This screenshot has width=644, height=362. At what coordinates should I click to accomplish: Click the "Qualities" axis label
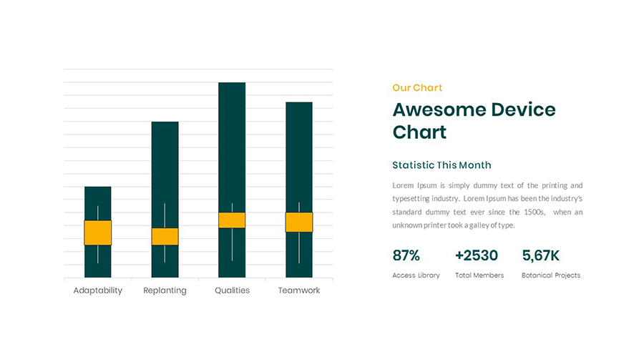click(x=232, y=290)
